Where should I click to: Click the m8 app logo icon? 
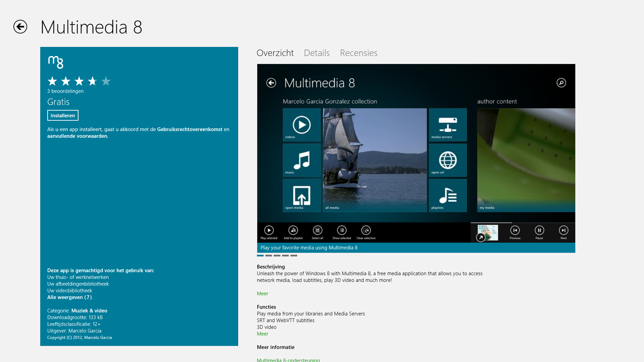point(56,62)
